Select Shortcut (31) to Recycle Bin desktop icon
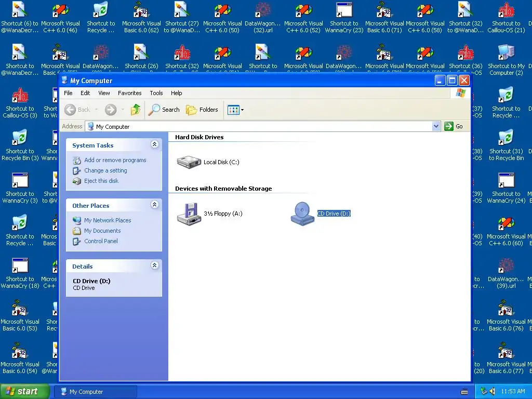Image resolution: width=532 pixels, height=399 pixels. tap(506, 145)
